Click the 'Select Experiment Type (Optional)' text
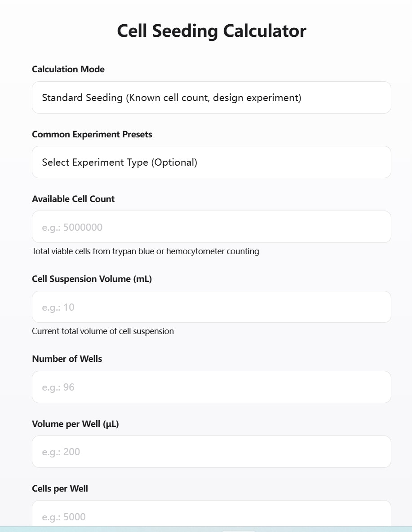The height and width of the screenshot is (532, 412). (120, 162)
